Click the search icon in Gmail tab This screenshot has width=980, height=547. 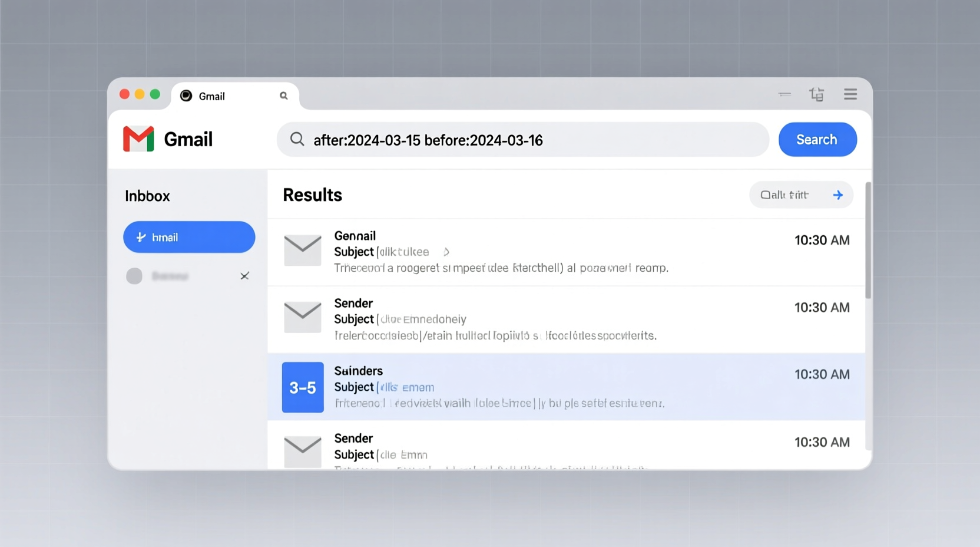click(x=284, y=95)
